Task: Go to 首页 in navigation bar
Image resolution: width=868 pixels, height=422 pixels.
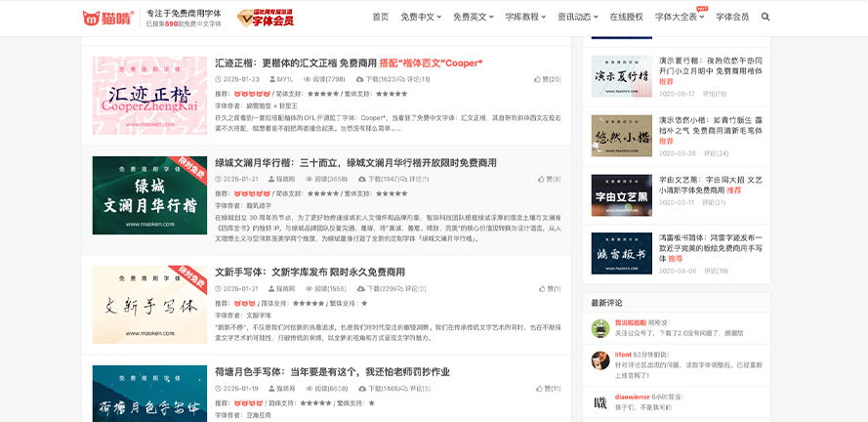Action: 380,17
